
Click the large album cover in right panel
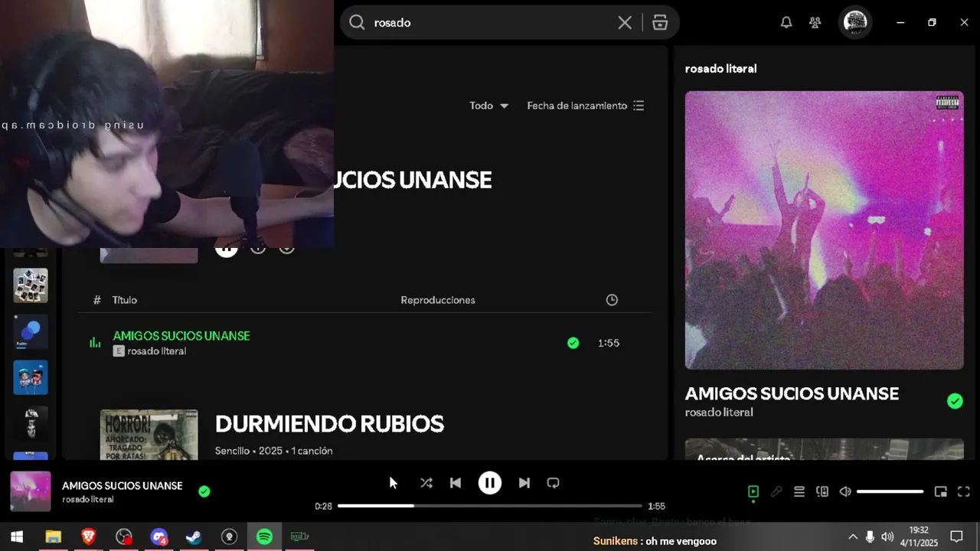(x=825, y=230)
